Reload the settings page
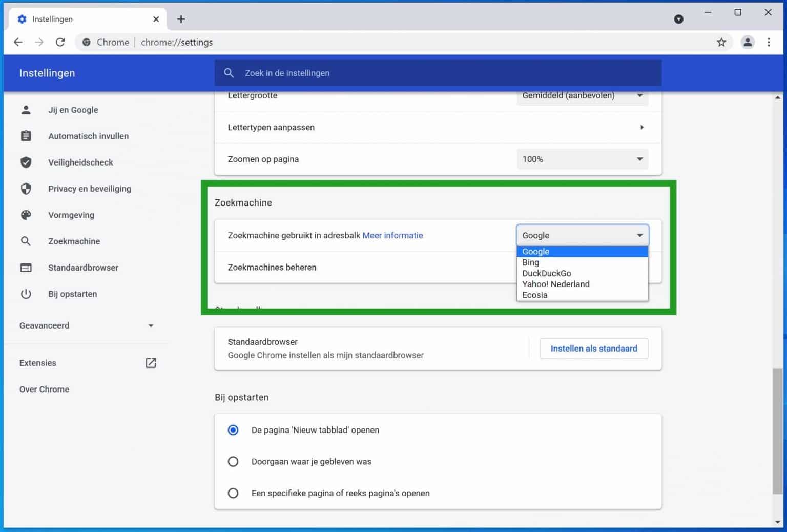 (x=60, y=42)
